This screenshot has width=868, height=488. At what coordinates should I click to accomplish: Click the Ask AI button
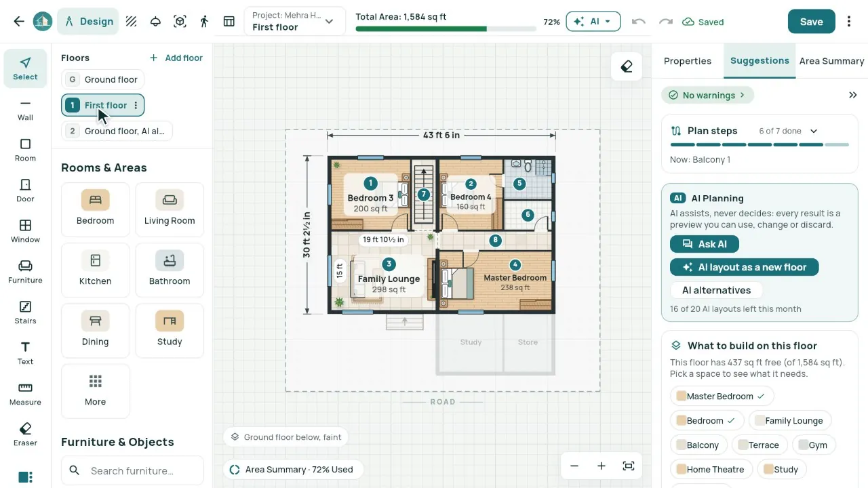704,244
